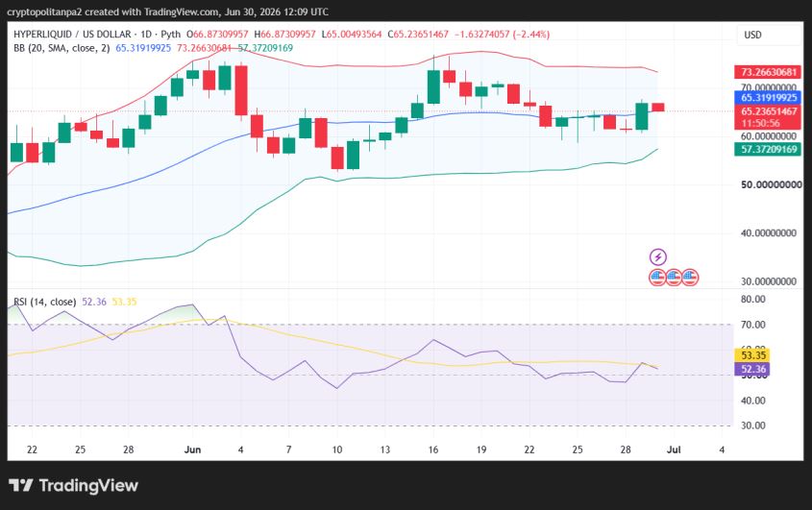Click the 70.00 RSI axis tick
This screenshot has width=812, height=510.
(x=753, y=325)
